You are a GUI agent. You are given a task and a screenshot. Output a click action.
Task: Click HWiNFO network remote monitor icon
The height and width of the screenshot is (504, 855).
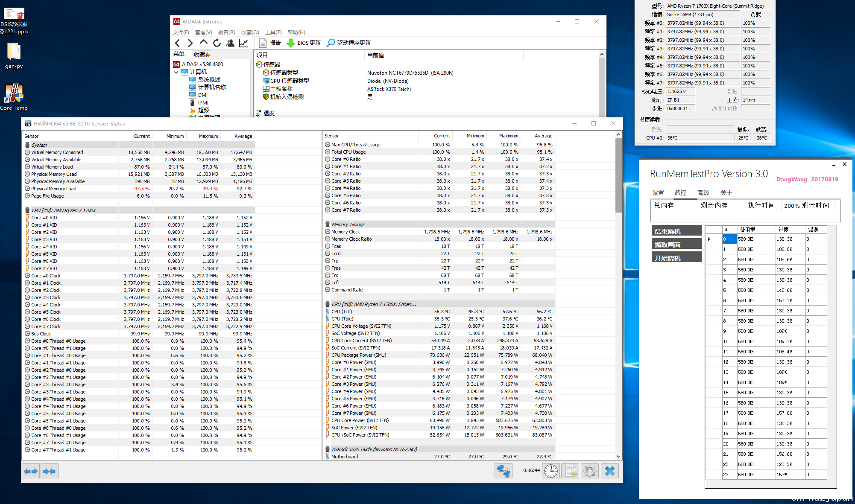(504, 471)
